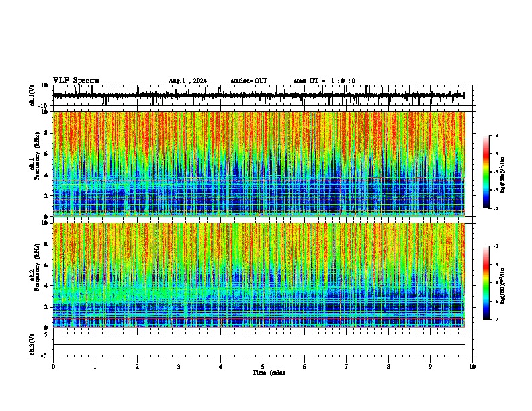Click the ch.2 color scale bar

[486, 283]
